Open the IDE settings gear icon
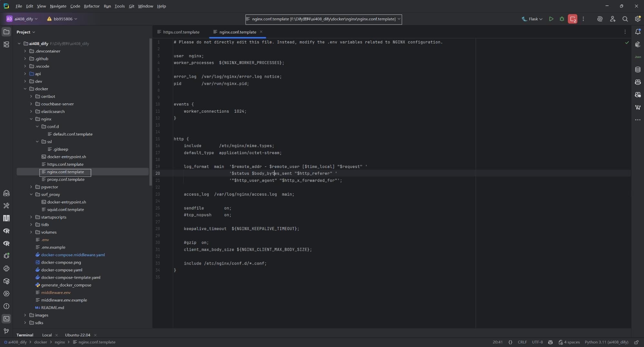 (638, 19)
